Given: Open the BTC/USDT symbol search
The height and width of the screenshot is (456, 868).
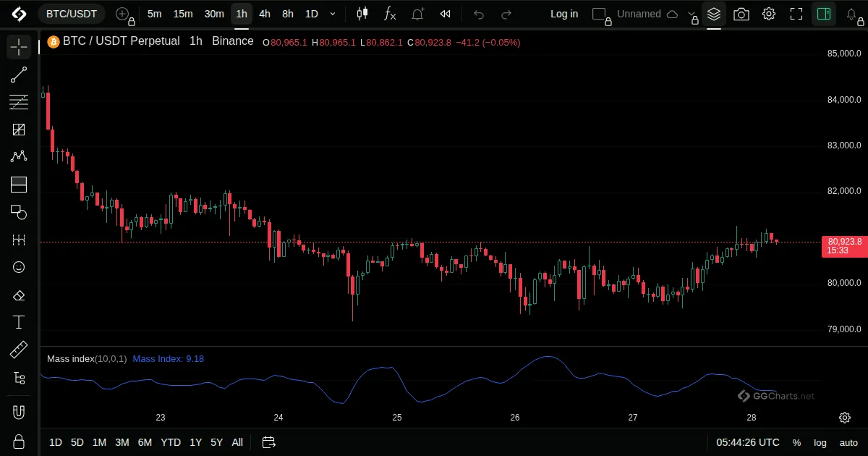Looking at the screenshot, I should point(72,14).
